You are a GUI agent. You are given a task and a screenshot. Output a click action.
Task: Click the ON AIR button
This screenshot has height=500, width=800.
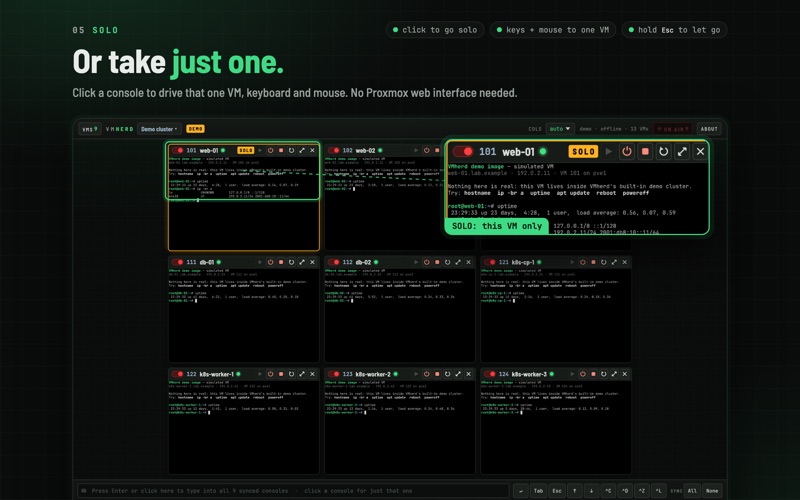673,129
